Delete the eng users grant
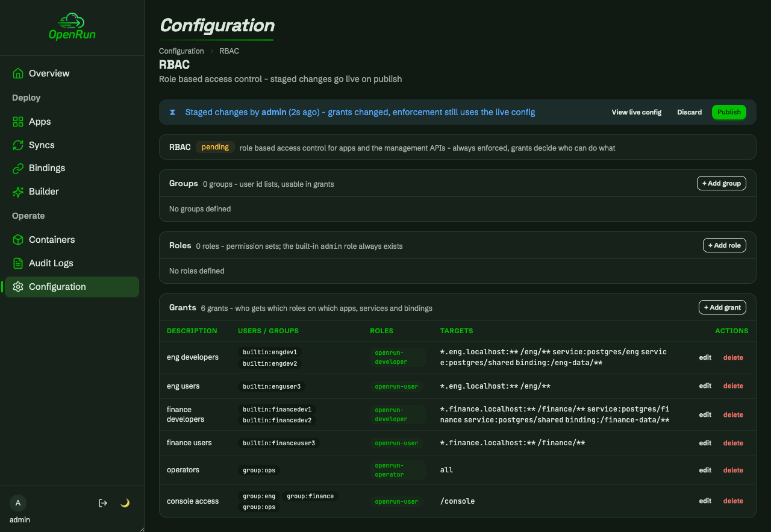Viewport: 771px width, 532px height. [733, 386]
